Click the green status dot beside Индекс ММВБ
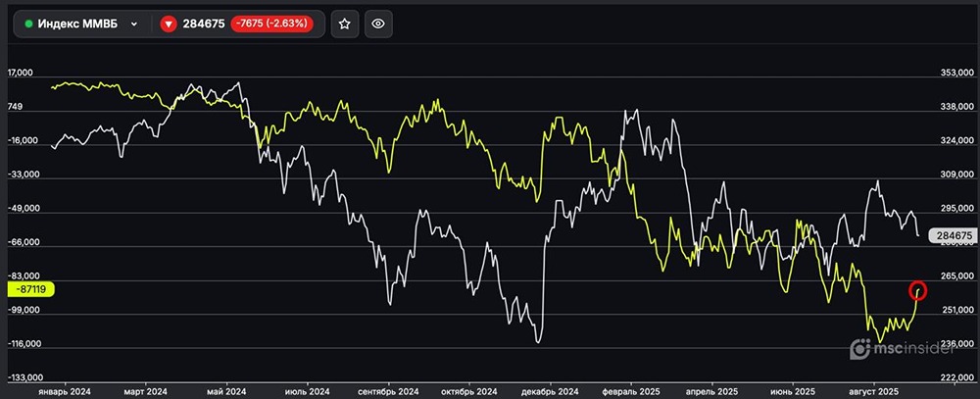 pyautogui.click(x=28, y=25)
